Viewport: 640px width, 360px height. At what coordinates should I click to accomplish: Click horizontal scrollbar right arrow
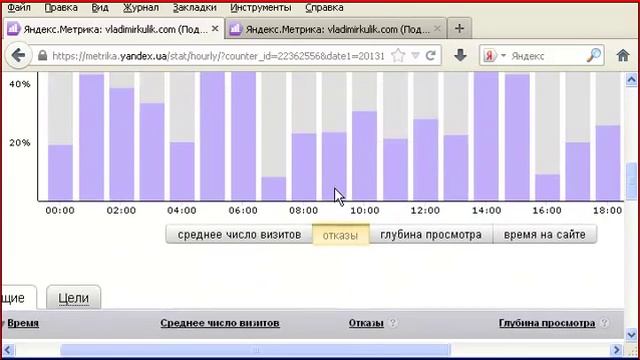617,350
